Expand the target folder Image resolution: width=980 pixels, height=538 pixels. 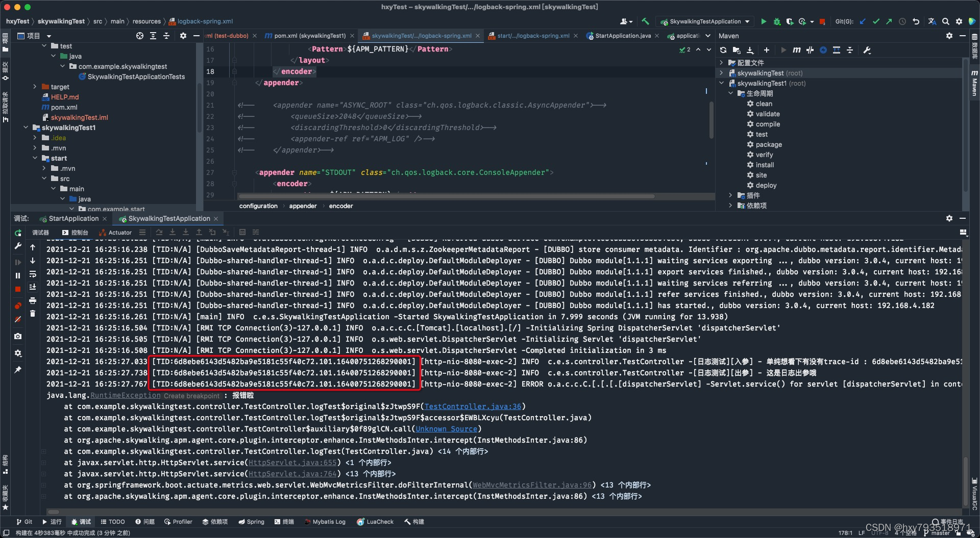click(35, 87)
